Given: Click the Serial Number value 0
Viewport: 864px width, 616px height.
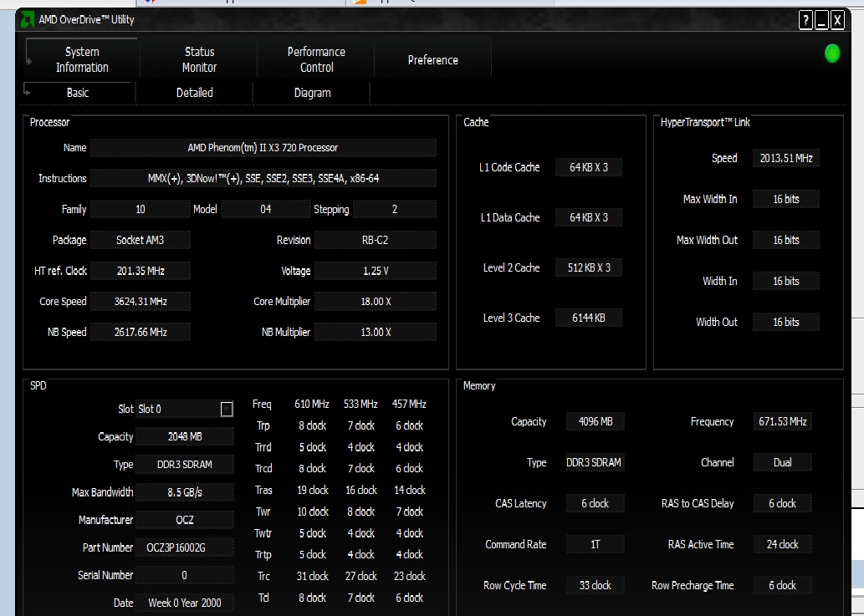Looking at the screenshot, I should (x=185, y=575).
